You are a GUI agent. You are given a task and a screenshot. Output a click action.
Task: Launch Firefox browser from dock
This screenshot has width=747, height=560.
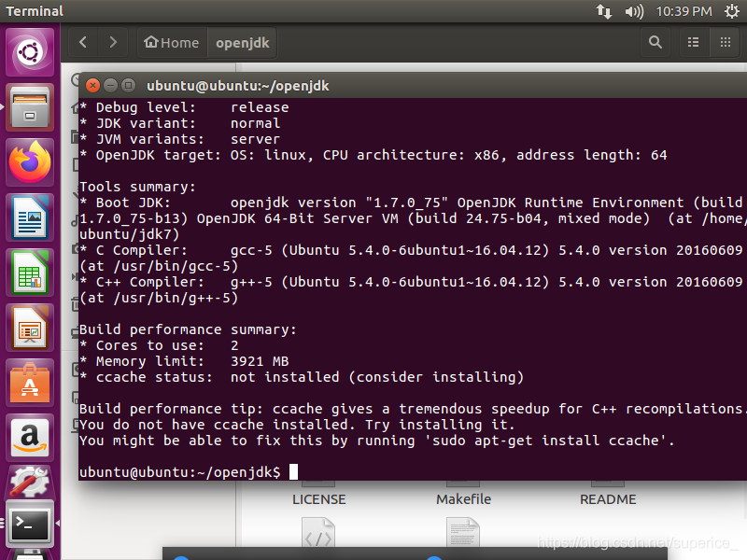coord(30,162)
